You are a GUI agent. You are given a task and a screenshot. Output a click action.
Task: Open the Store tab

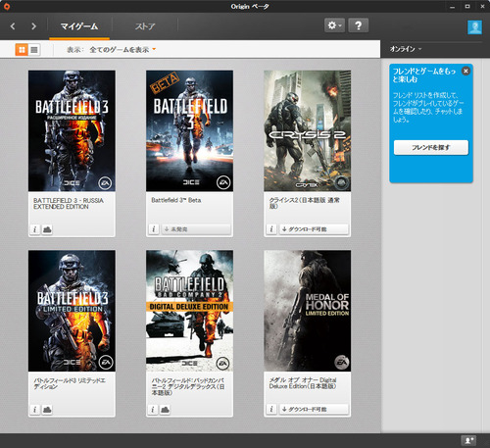(145, 26)
